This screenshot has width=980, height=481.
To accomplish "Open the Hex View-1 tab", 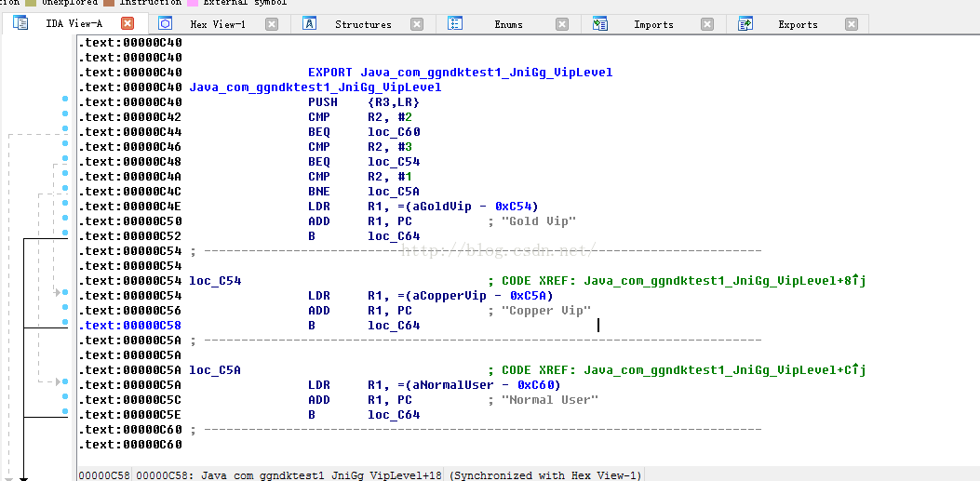I will [219, 24].
